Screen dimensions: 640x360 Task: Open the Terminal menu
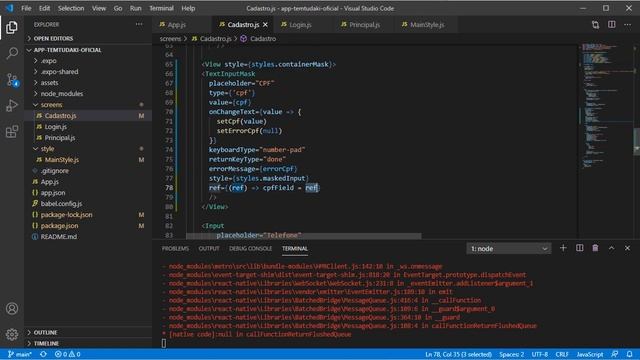tap(161, 8)
